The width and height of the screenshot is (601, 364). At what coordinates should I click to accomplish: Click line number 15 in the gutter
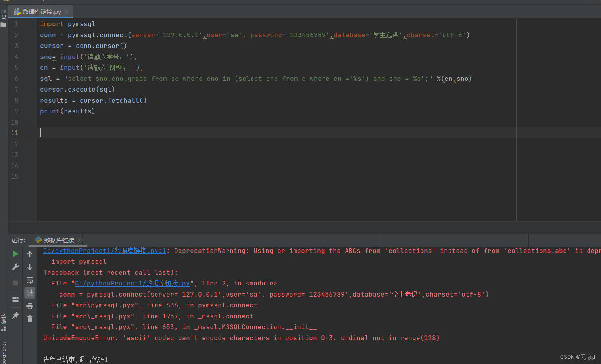tap(15, 176)
